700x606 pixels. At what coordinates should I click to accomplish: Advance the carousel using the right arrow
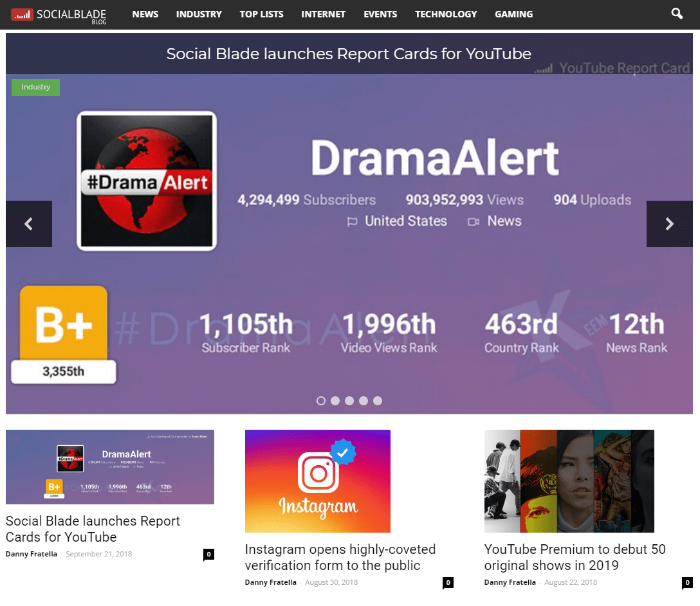pyautogui.click(x=669, y=224)
